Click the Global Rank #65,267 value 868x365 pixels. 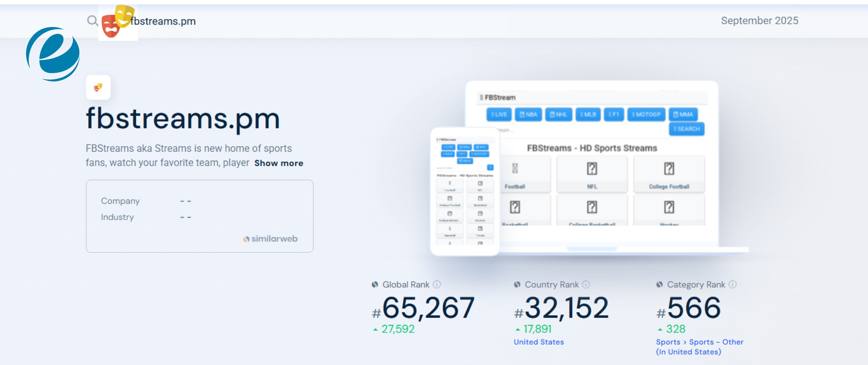pyautogui.click(x=428, y=307)
